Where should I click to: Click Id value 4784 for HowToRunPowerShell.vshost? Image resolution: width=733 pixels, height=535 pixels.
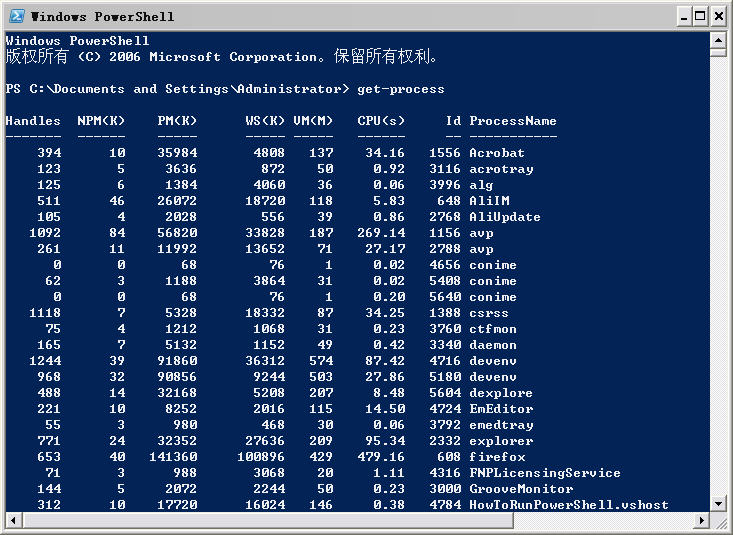coord(445,505)
